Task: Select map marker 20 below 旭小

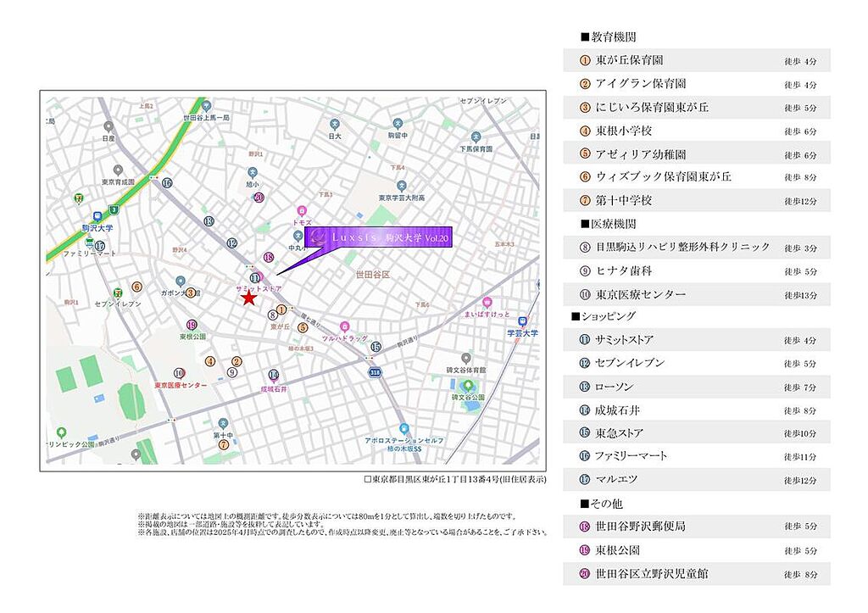Action: pyautogui.click(x=259, y=198)
